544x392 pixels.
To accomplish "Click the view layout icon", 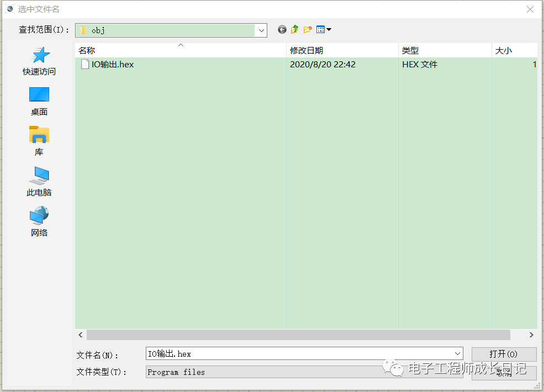I will coord(319,29).
